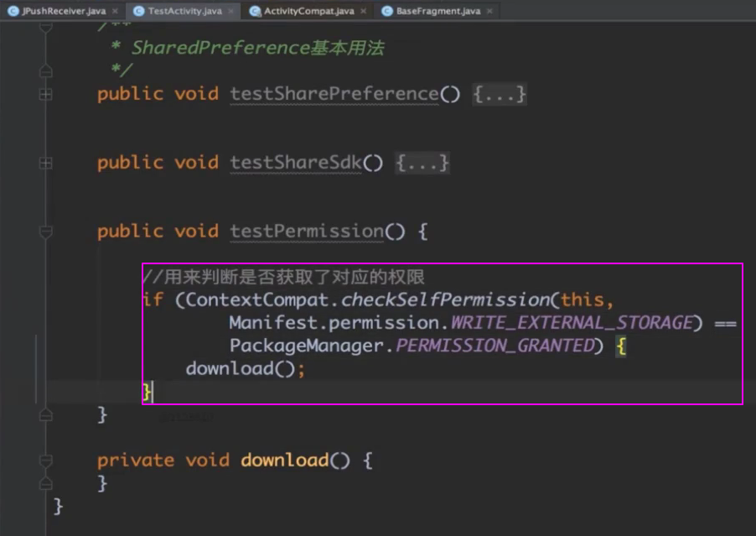This screenshot has width=756, height=536.
Task: Click the 'private' keyword of download method
Action: 136,461
